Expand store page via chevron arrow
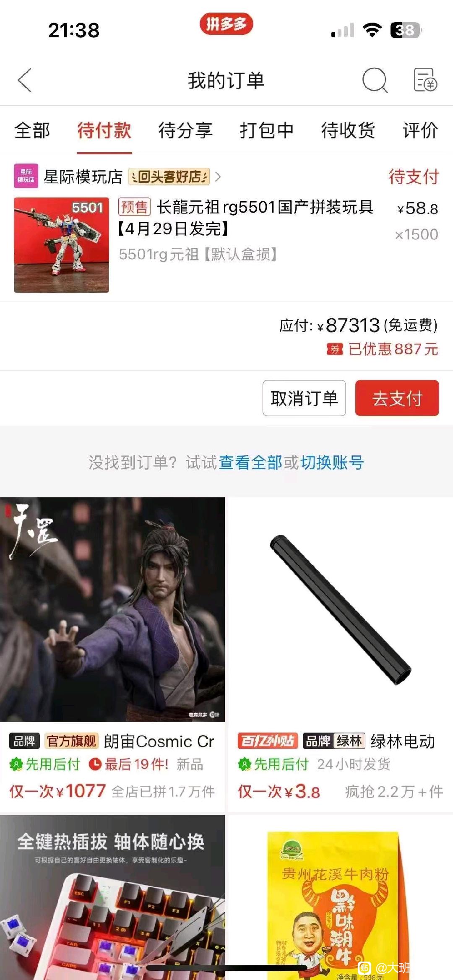Viewport: 453px width, 980px height. click(x=218, y=177)
